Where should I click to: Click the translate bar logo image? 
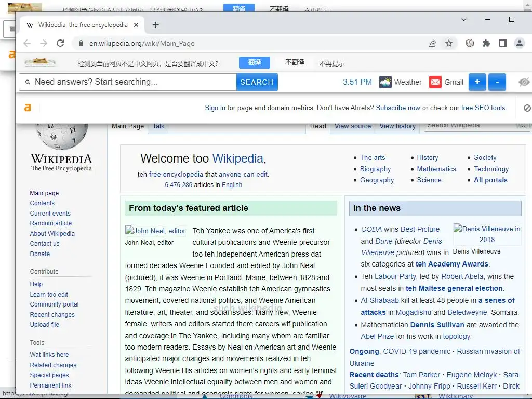pyautogui.click(x=39, y=62)
